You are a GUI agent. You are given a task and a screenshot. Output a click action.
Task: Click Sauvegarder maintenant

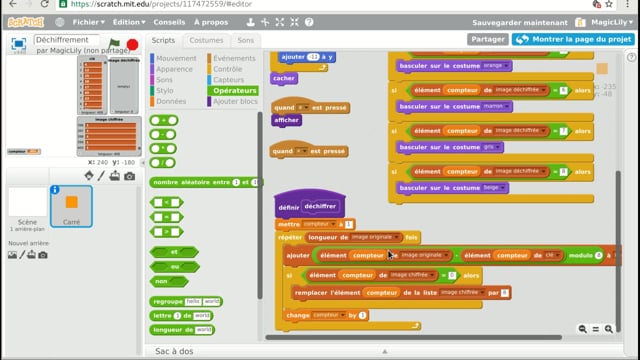[x=520, y=22]
